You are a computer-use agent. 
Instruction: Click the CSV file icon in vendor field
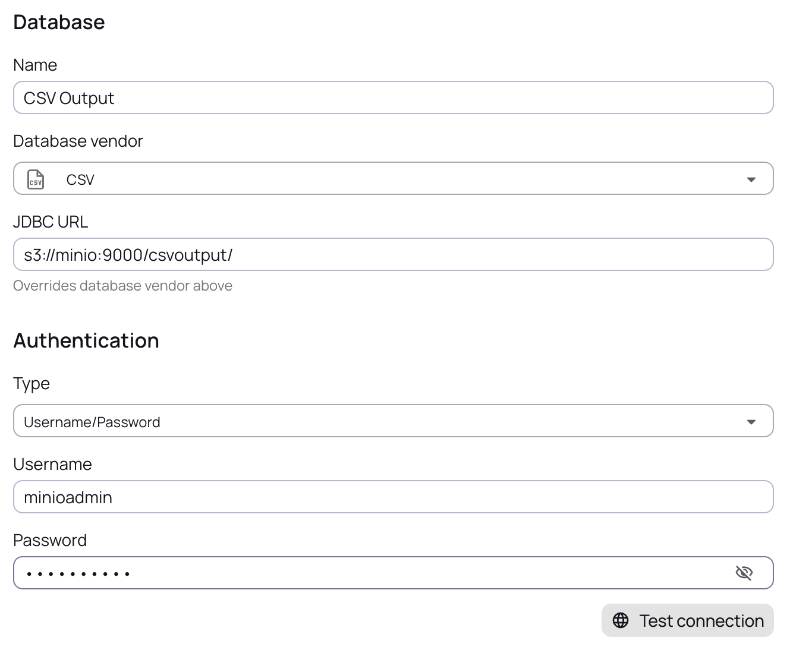pyautogui.click(x=36, y=179)
